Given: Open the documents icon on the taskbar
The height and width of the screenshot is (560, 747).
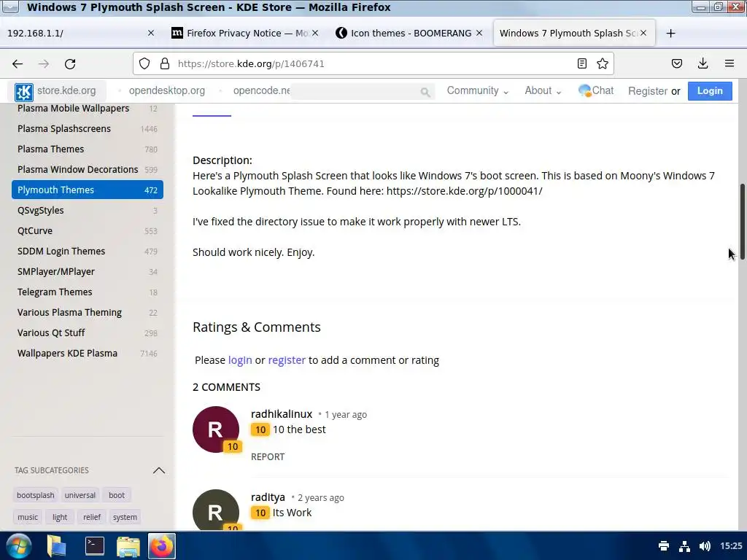Looking at the screenshot, I should point(56,546).
